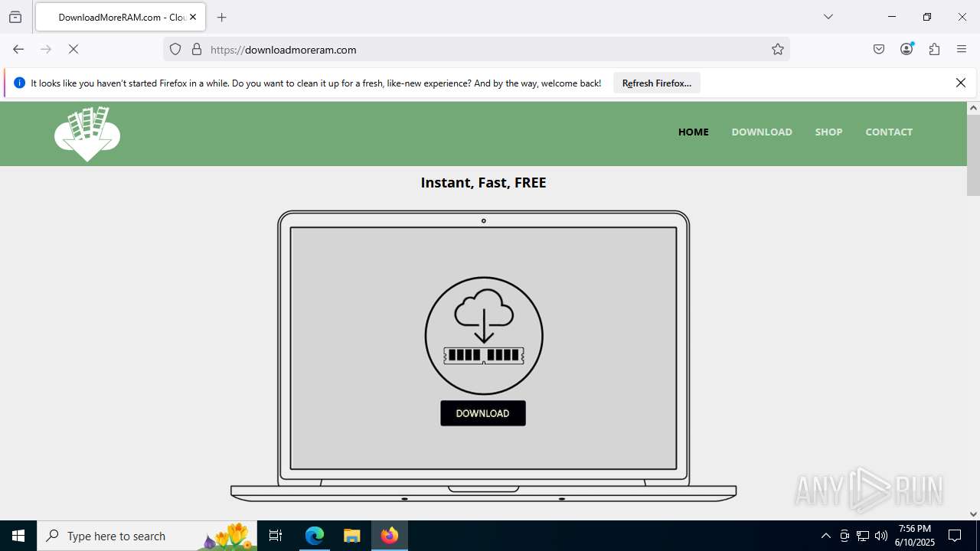Go forward one page
The image size is (980, 551).
46,49
